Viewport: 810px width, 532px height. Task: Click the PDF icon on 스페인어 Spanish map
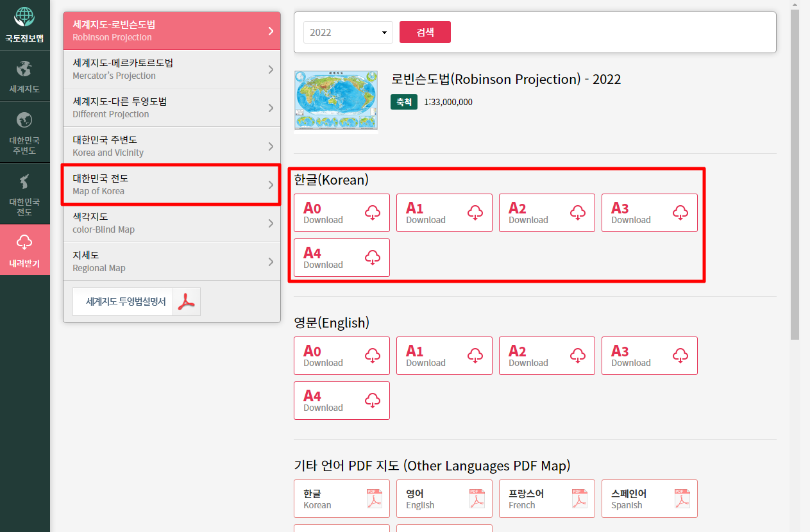pyautogui.click(x=682, y=499)
